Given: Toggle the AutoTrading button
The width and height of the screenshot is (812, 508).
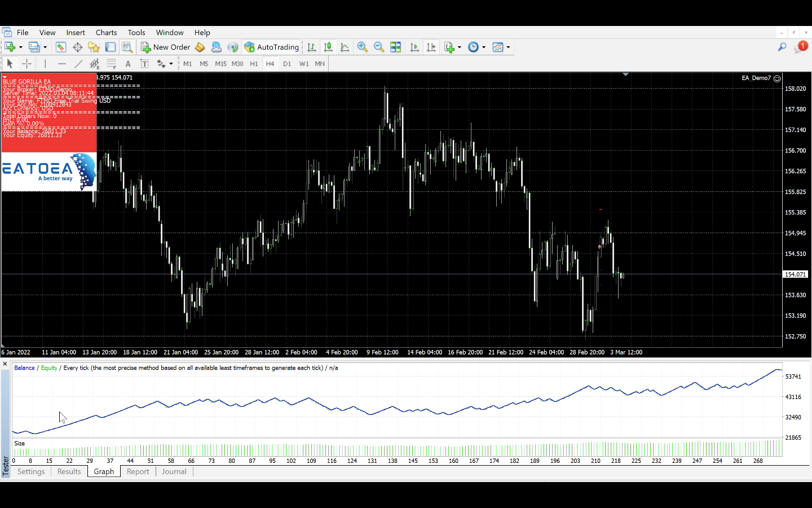Looking at the screenshot, I should click(x=271, y=47).
